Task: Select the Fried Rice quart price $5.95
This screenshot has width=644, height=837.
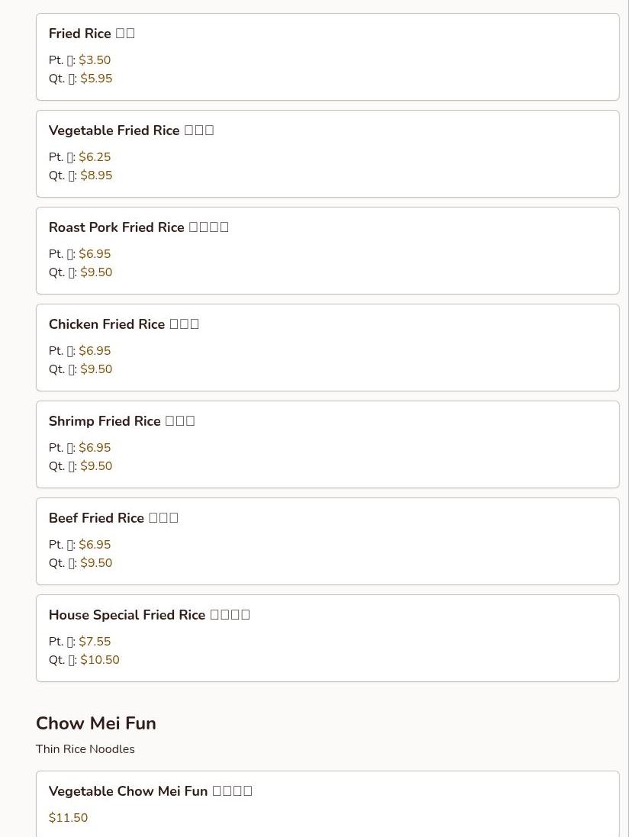Action: (x=96, y=79)
